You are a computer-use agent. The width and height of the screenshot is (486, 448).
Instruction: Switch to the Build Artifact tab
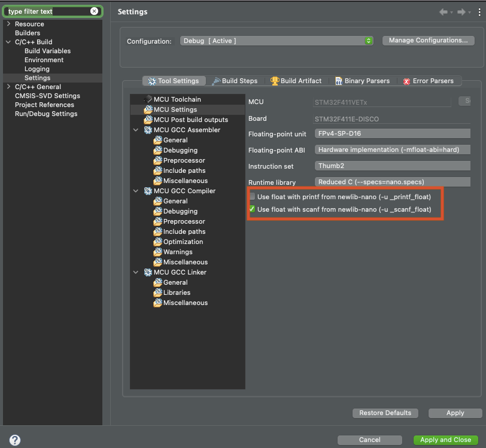(x=296, y=81)
